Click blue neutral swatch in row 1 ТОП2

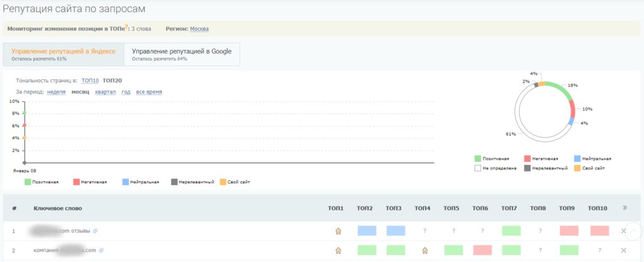367,231
